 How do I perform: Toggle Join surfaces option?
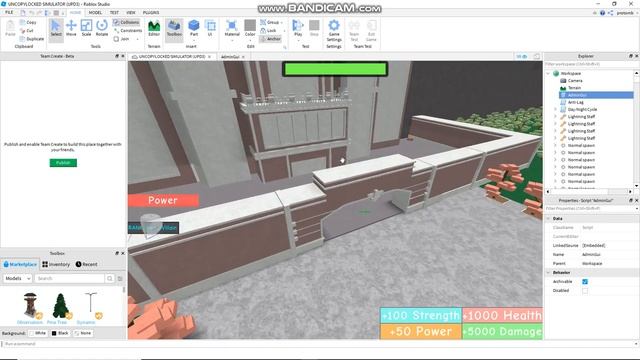122,39
